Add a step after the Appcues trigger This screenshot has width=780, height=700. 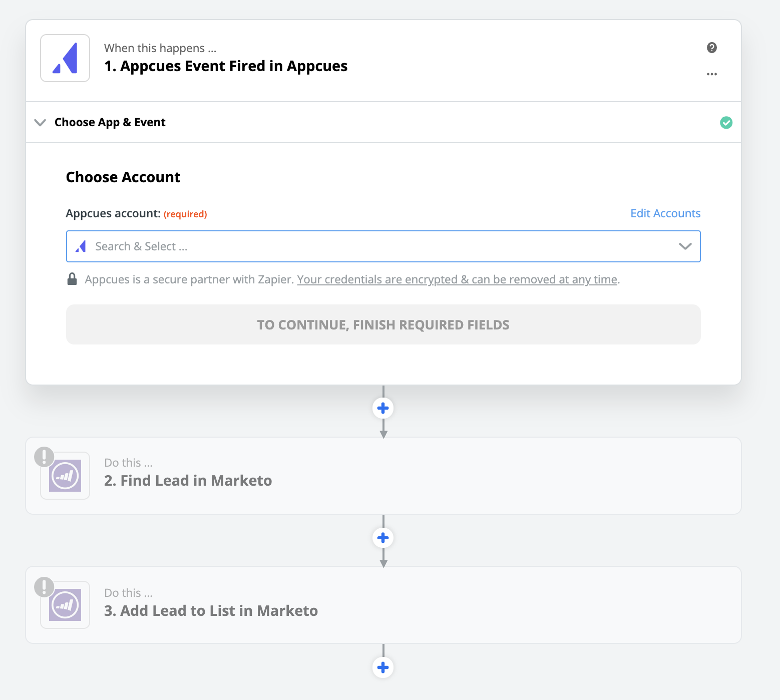383,408
